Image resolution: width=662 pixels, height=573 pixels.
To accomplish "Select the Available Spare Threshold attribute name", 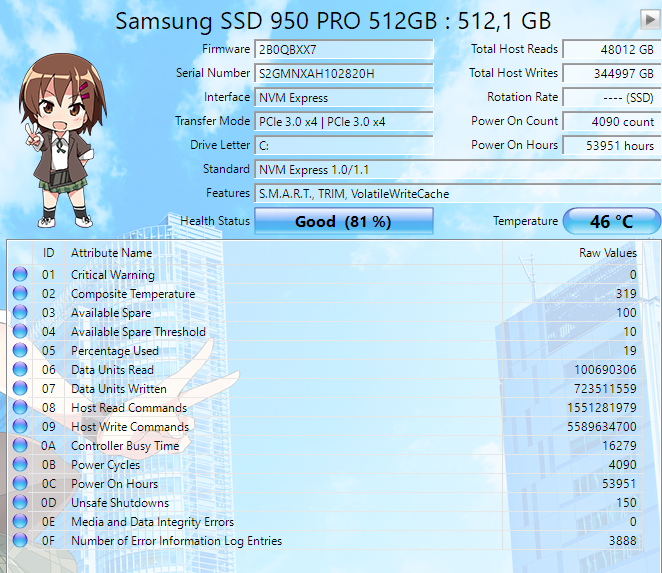I will point(138,332).
